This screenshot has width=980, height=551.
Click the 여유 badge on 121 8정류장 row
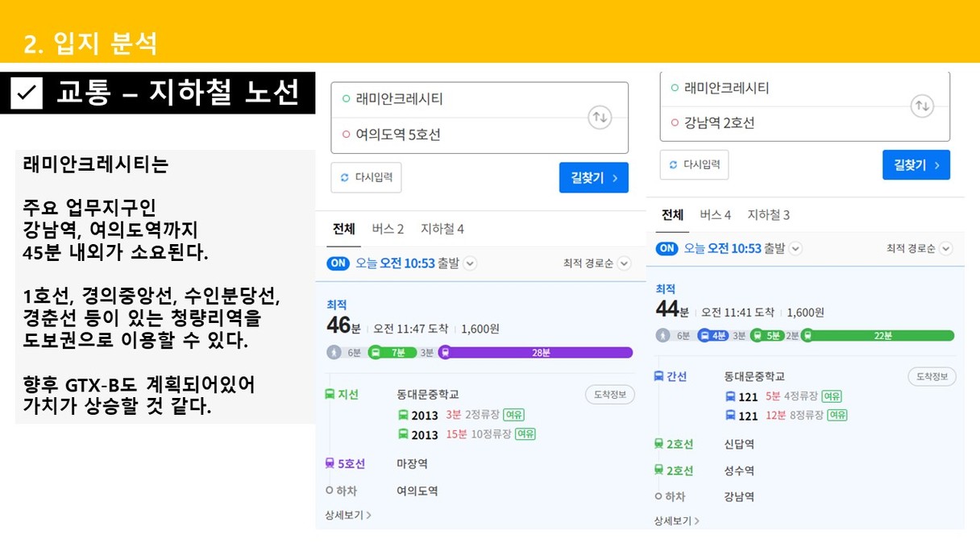(x=836, y=415)
